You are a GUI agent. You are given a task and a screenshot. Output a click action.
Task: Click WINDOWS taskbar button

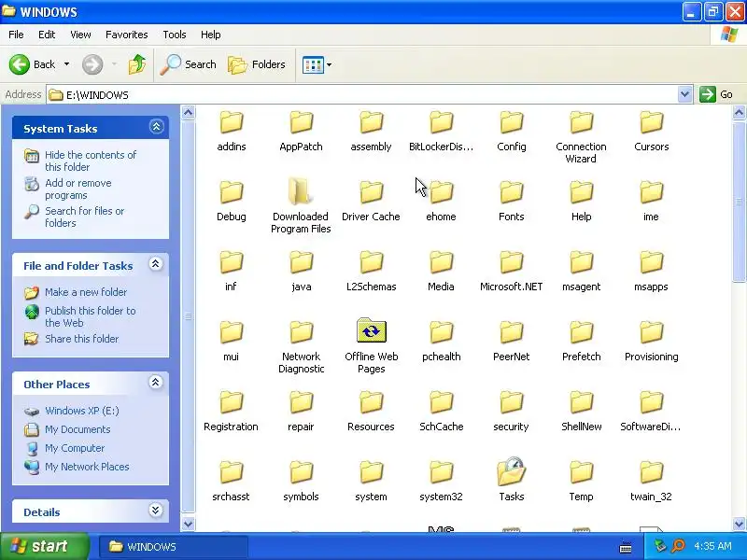pos(174,547)
